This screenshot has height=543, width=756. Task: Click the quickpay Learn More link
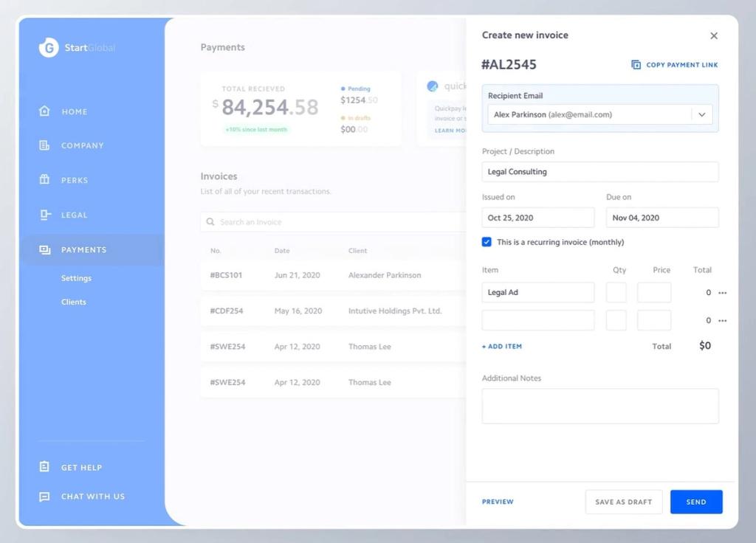tap(451, 131)
